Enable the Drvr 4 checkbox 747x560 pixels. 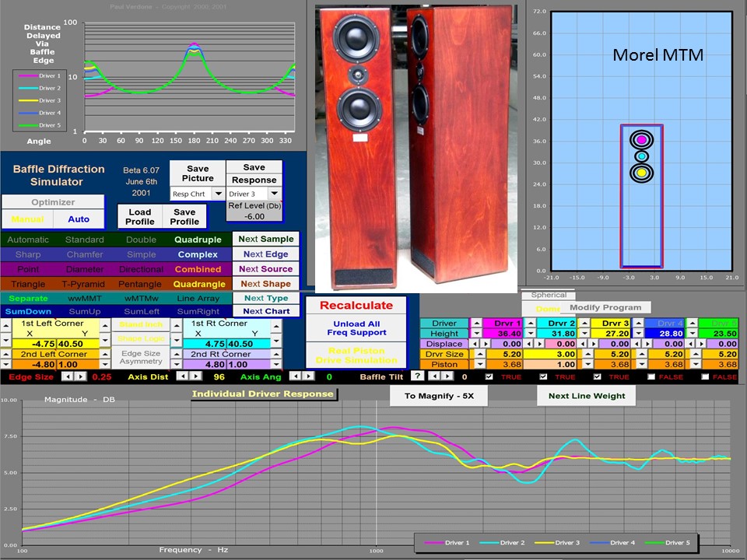[x=651, y=376]
